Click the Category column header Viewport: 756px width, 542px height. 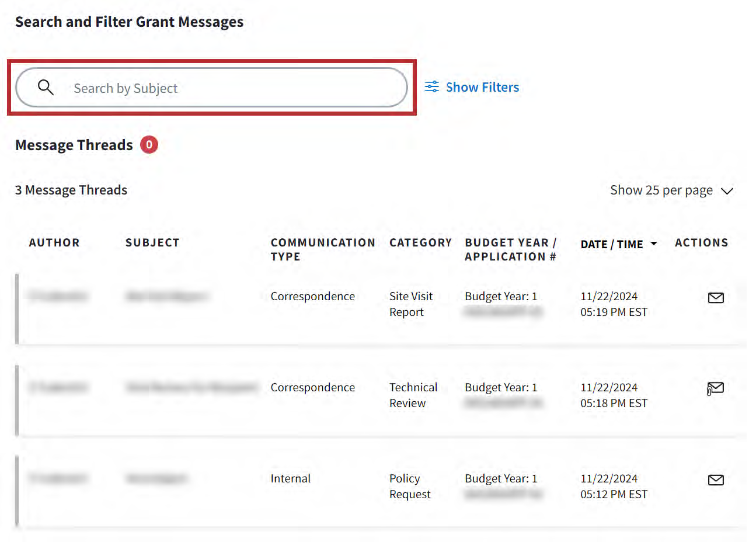pos(420,243)
